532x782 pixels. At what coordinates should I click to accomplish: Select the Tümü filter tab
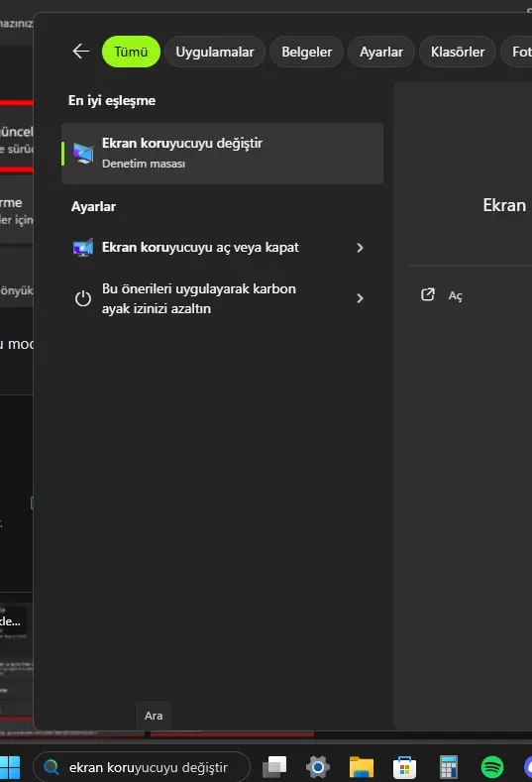tap(131, 52)
